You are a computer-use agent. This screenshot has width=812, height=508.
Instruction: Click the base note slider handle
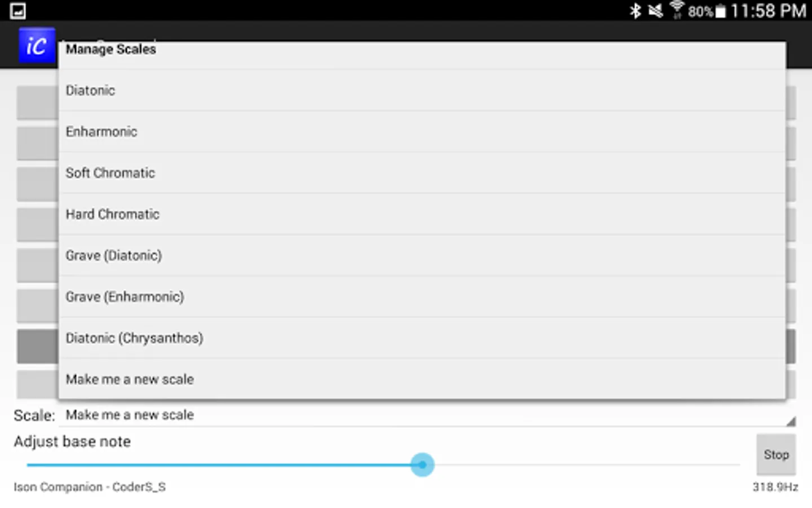coord(422,465)
